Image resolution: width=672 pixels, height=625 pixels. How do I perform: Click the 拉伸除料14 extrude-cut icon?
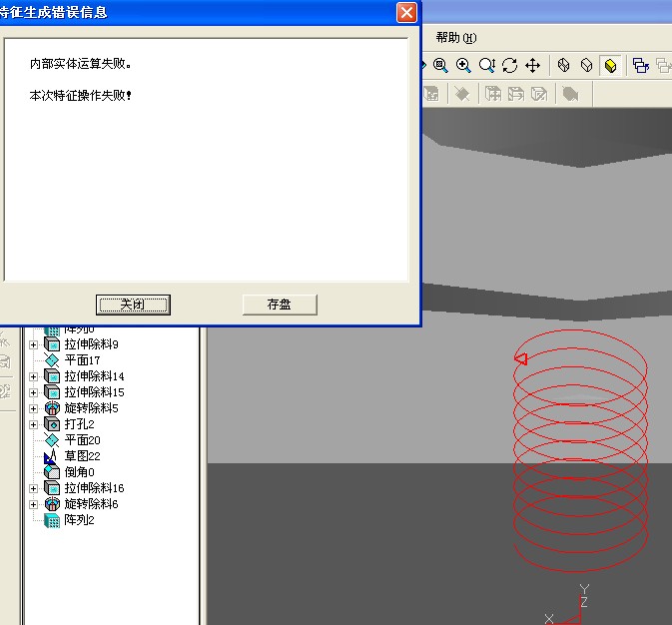52,376
